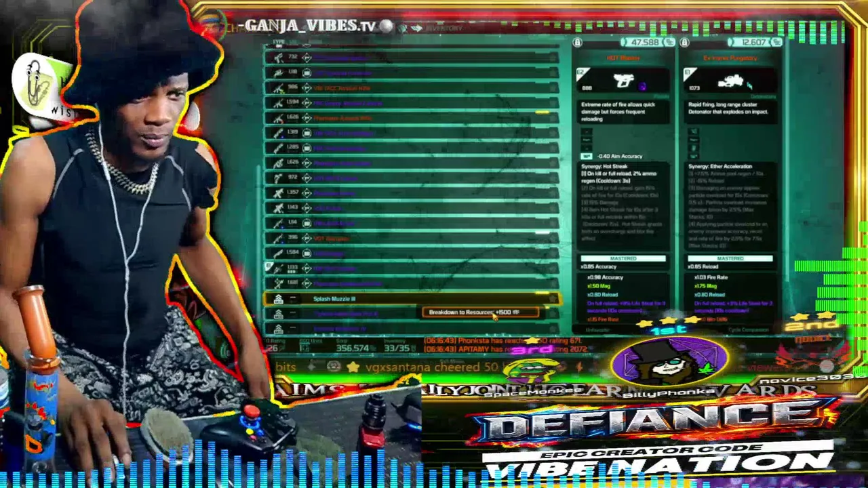The image size is (868, 488).
Task: Click the lock icon beside the 12,607 value
Action: click(684, 43)
